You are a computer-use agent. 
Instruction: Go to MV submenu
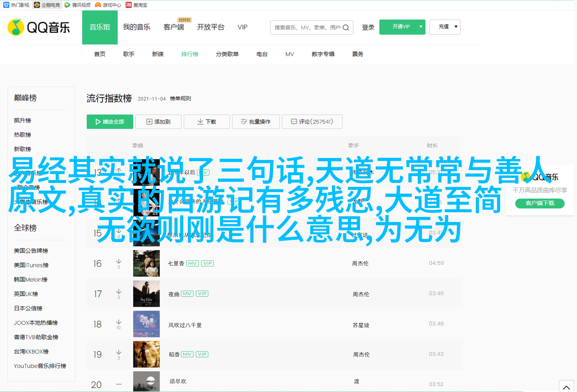coord(290,54)
